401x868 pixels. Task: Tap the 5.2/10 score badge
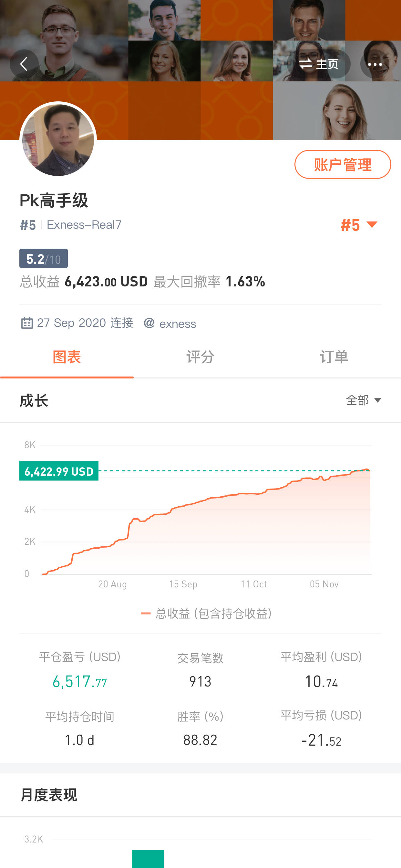[x=44, y=259]
